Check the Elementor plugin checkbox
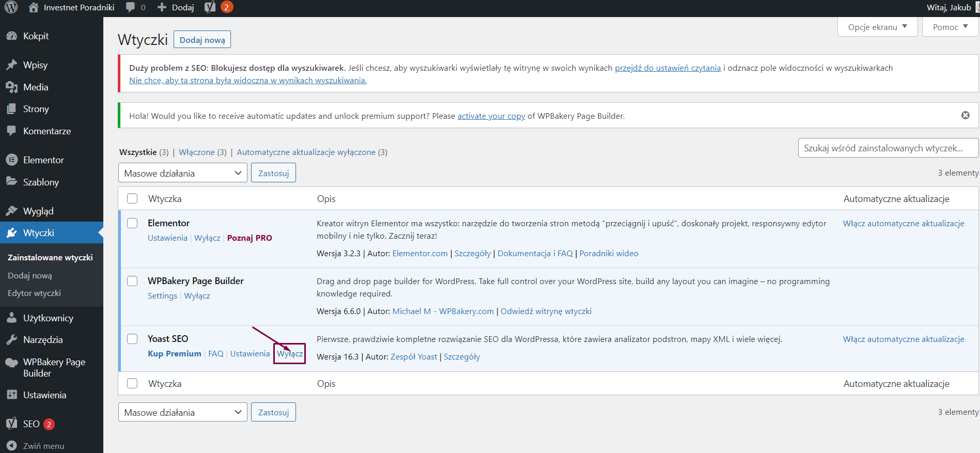Screen dimensions: 980x453 133,223
